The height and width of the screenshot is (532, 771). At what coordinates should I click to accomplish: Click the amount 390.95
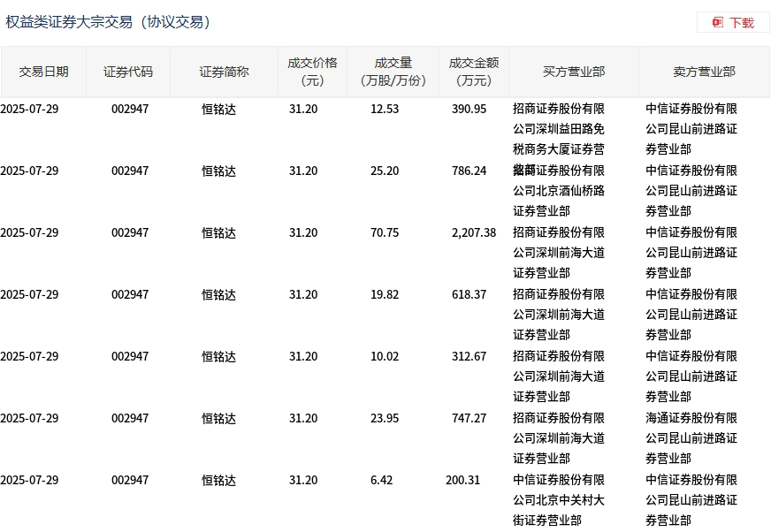coord(469,109)
